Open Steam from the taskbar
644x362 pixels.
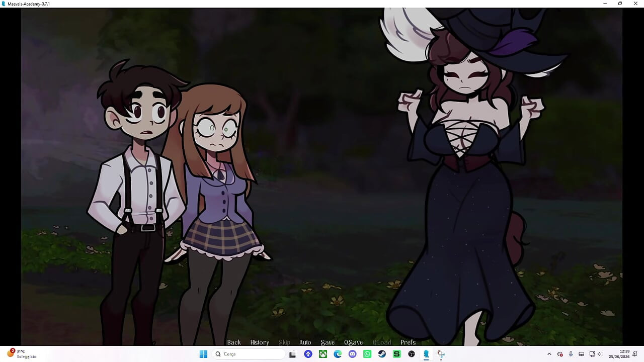[x=382, y=354]
